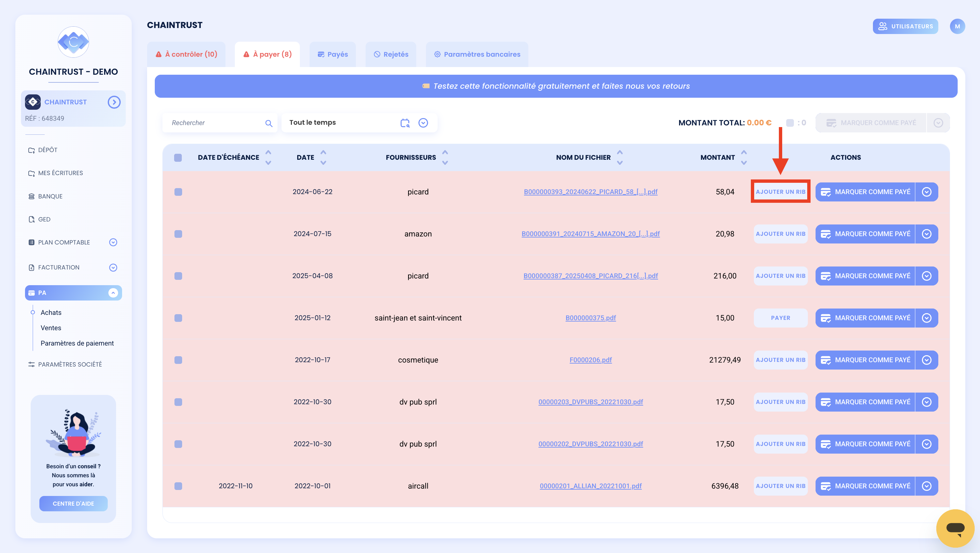This screenshot has height=553, width=980.
Task: Check the 00000203_DVPUBS row checkbox
Action: (x=178, y=402)
